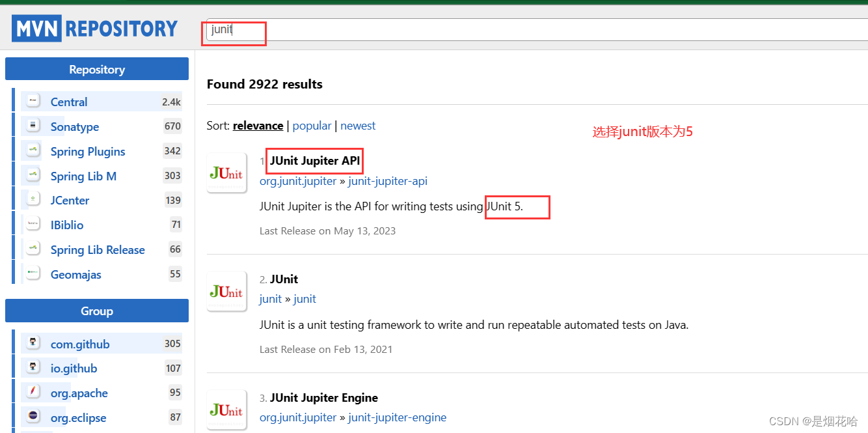Click the JUnit Jupiter description text
The image size is (868, 433).
click(x=391, y=206)
